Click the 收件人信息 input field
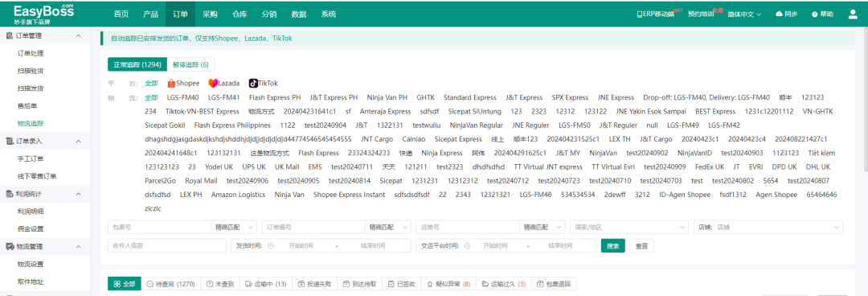Viewport: 868px width, 296px height. (167, 245)
